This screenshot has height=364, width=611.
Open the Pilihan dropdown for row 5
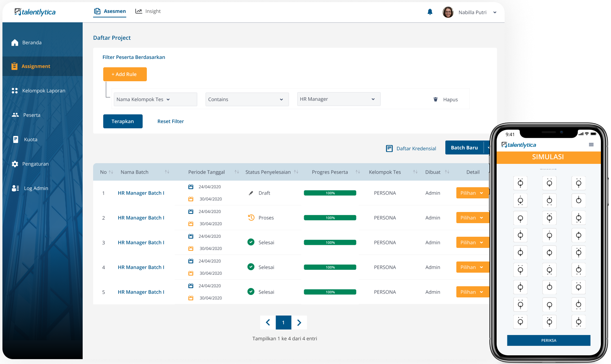coord(473,292)
